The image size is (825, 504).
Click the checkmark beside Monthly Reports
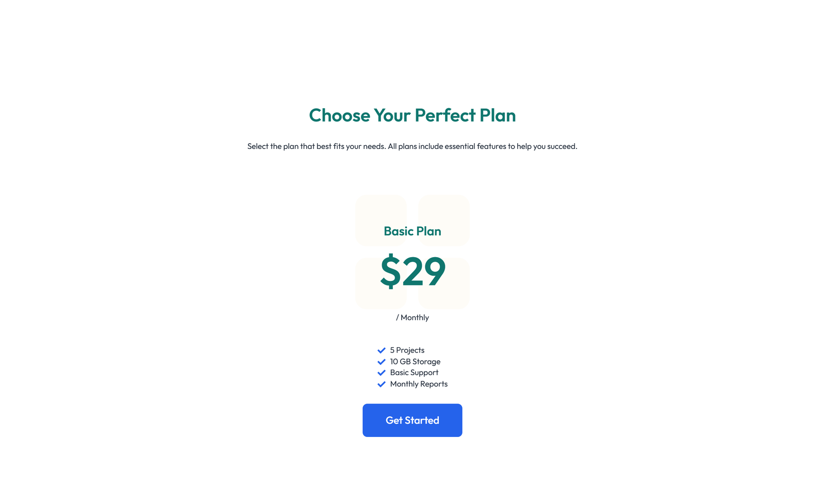pyautogui.click(x=382, y=384)
